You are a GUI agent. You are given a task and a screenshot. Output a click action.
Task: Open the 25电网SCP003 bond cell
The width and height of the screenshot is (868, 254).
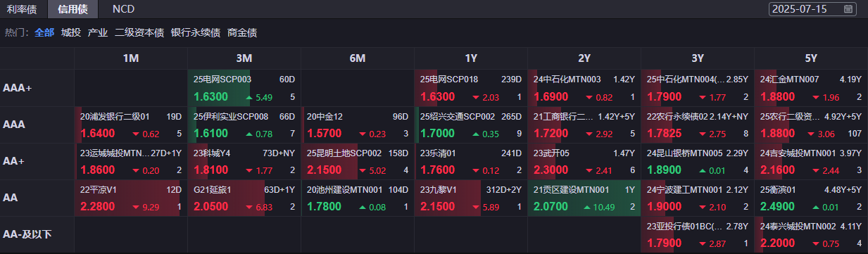pos(244,88)
